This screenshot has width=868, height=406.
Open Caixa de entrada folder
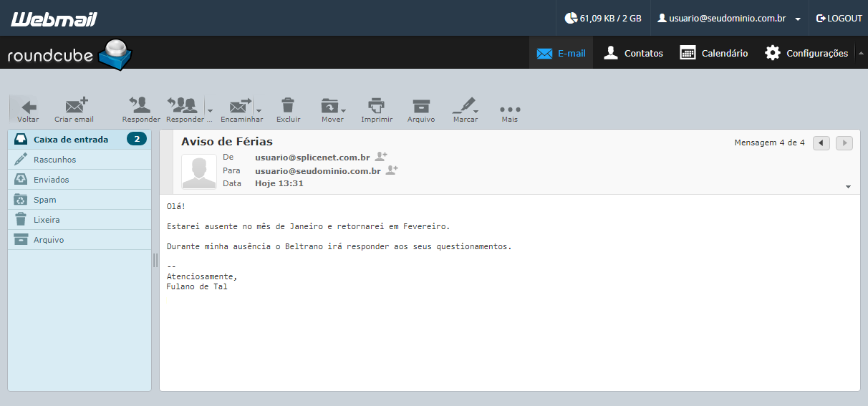(x=79, y=140)
